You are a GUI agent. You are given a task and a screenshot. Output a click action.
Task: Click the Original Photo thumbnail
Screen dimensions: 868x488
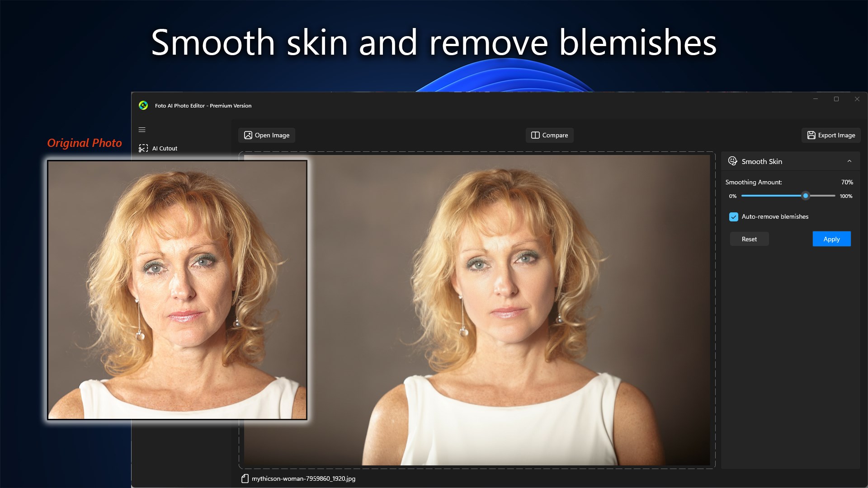tap(177, 290)
